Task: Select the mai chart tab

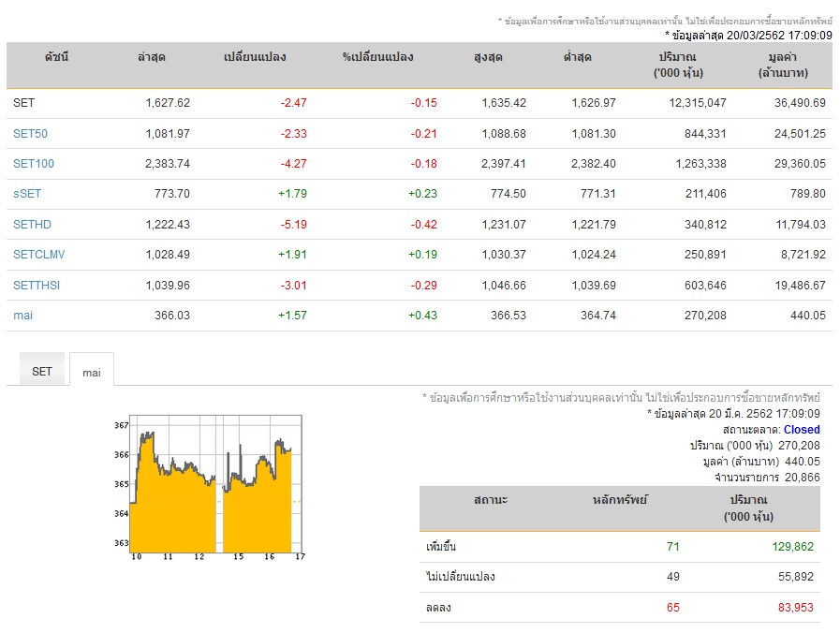Action: [92, 370]
